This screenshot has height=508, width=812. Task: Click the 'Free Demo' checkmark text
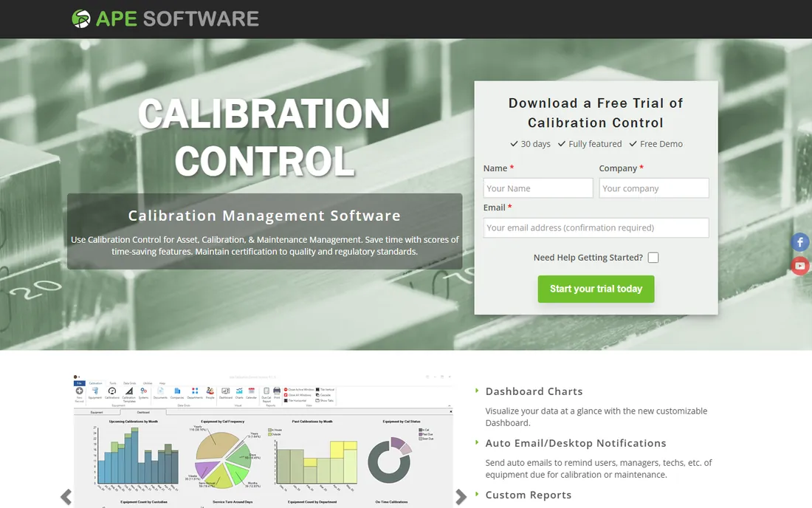[x=656, y=144]
